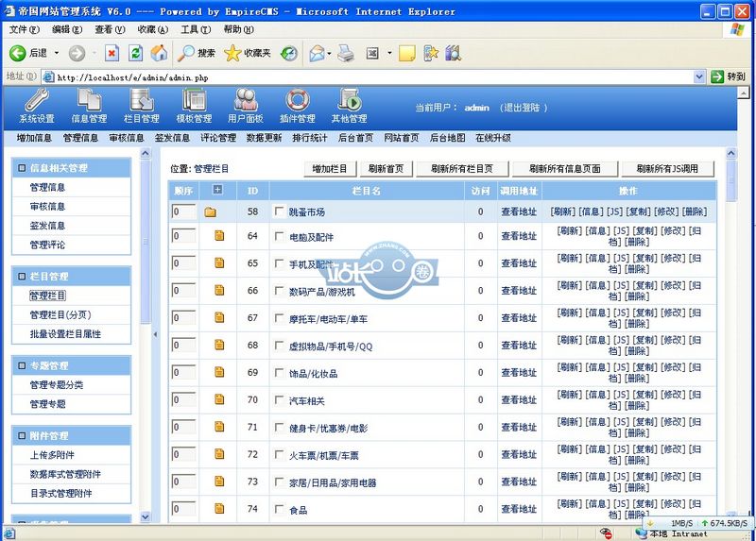Open the 收藏(A) menu
This screenshot has width=756, height=541.
pos(153,30)
